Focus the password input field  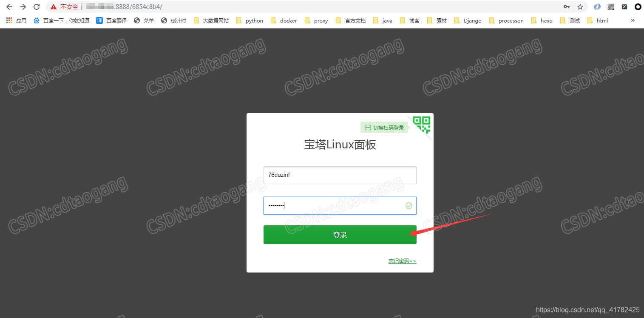340,206
